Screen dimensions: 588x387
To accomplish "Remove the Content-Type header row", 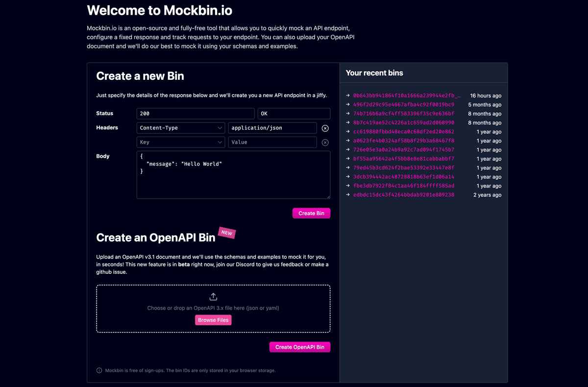I will tap(324, 128).
